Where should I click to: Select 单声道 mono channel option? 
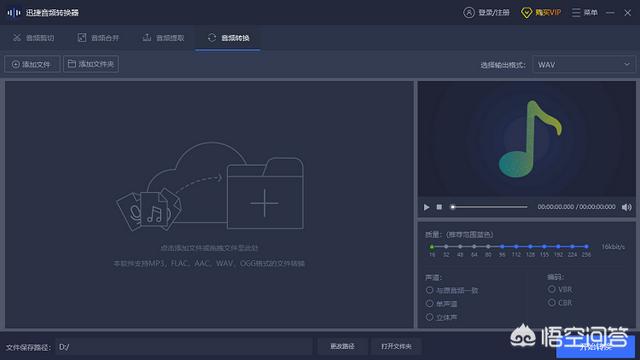[429, 304]
